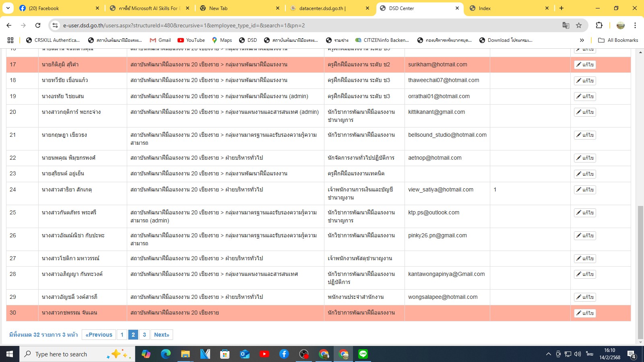Switch to the Microsoft AI Skills tab
The image size is (644, 362).
click(149, 8)
